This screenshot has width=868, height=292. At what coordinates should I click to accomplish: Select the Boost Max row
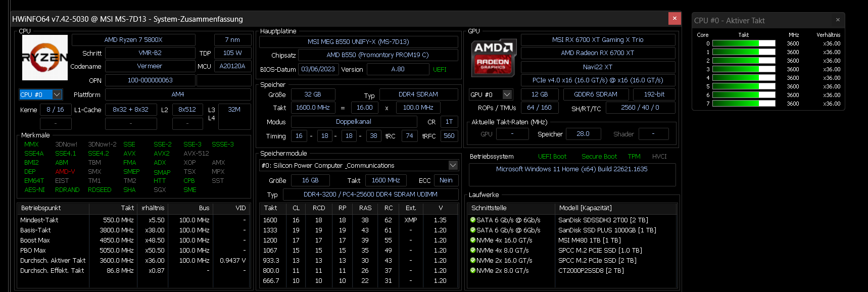[133, 240]
